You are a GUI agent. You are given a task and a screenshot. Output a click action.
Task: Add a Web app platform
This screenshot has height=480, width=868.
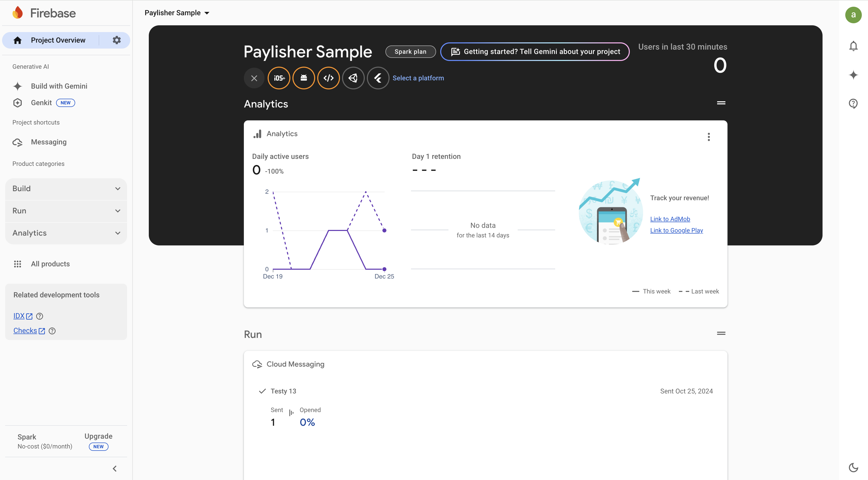tap(329, 78)
